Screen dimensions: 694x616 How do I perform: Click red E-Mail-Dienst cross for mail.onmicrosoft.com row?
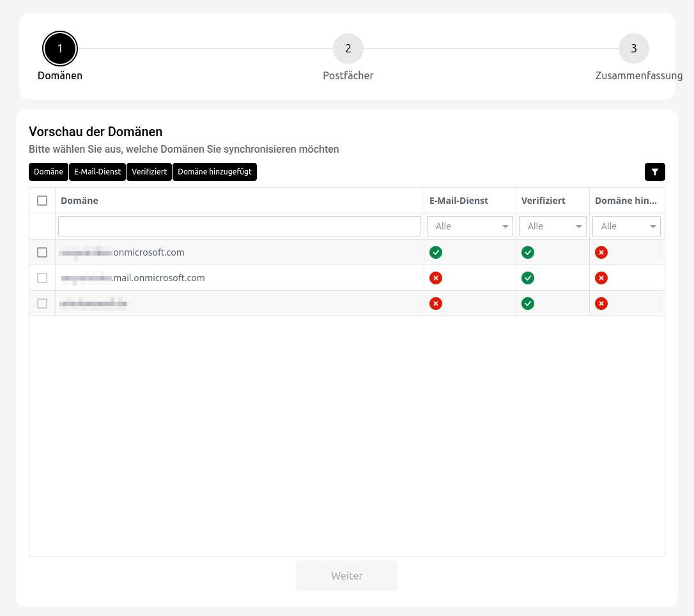tap(436, 278)
